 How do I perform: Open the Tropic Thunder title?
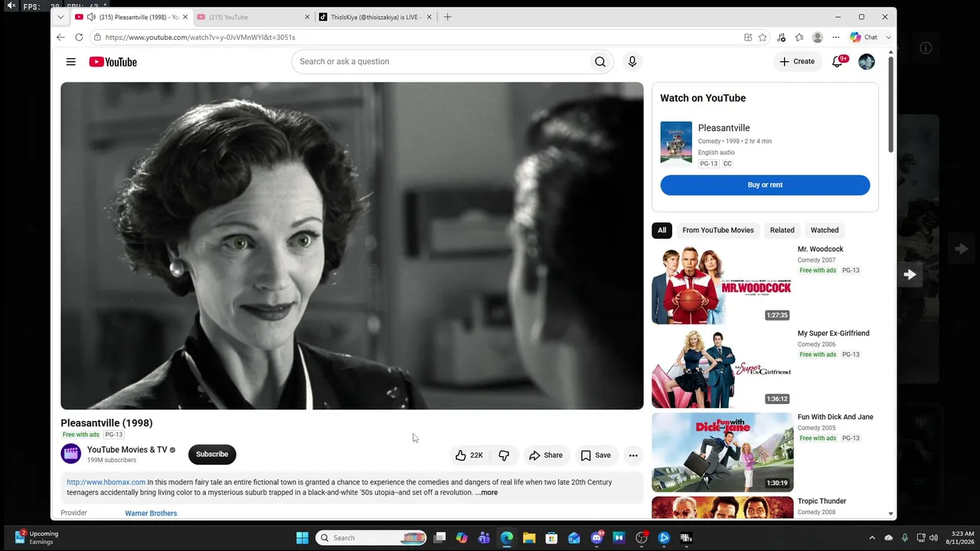coord(822,501)
